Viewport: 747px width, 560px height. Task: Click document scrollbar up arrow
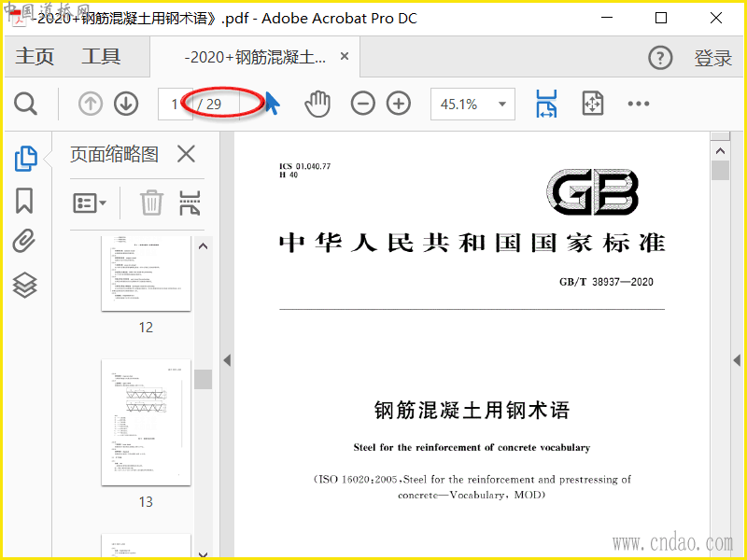[x=720, y=151]
